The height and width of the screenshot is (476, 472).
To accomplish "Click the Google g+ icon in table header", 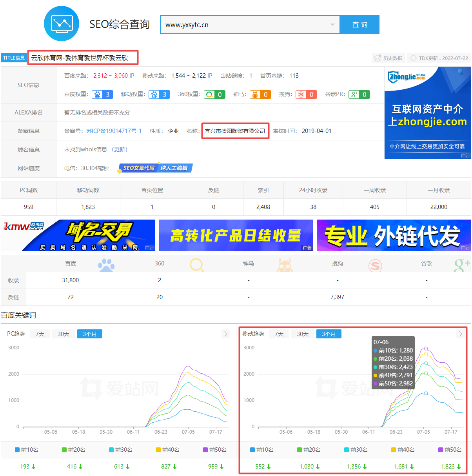I will [462, 265].
